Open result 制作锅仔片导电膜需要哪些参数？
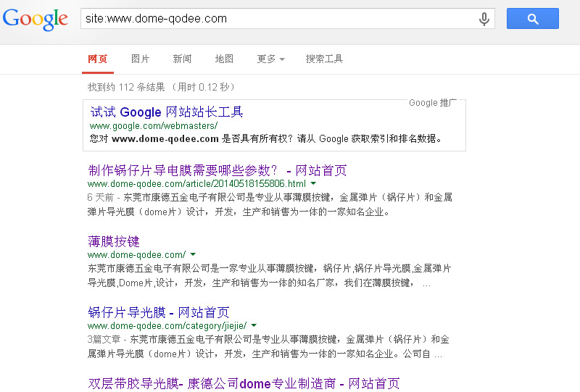 (217, 170)
